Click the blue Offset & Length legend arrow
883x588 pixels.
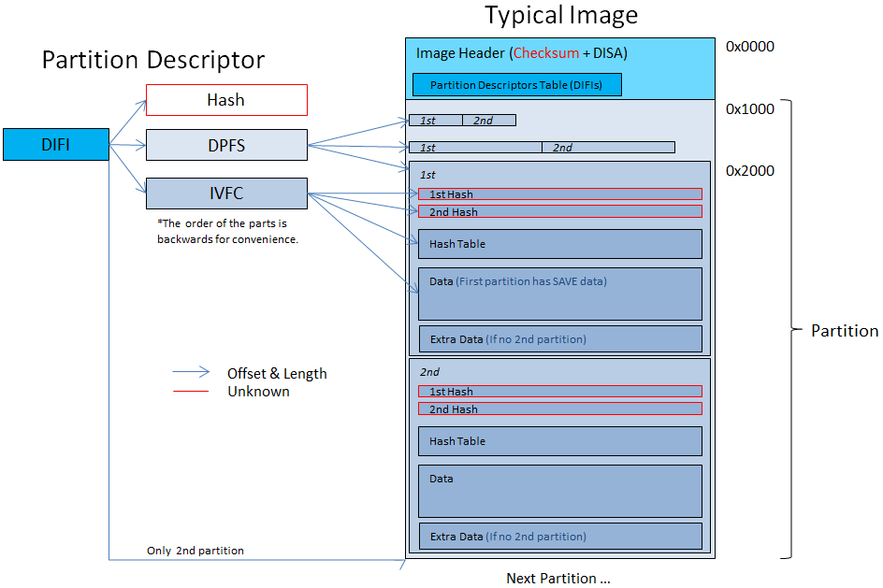191,373
